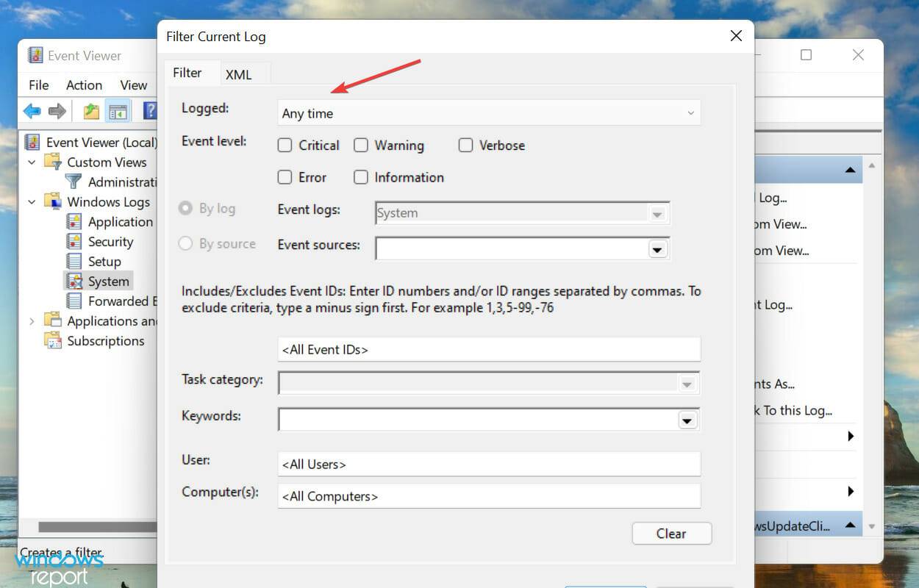Switch to the XML tab
Viewport: 919px width, 588px height.
239,73
